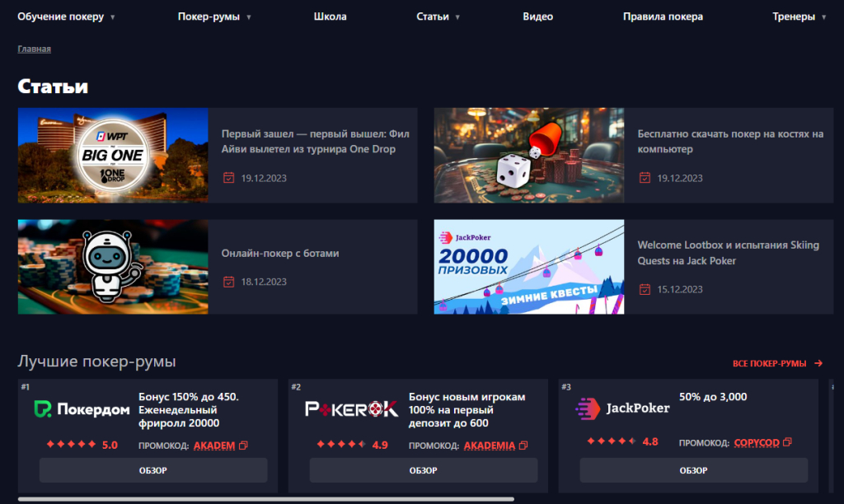This screenshot has height=504, width=844.
Task: Click dice and chips article thumbnail
Action: coord(529,156)
